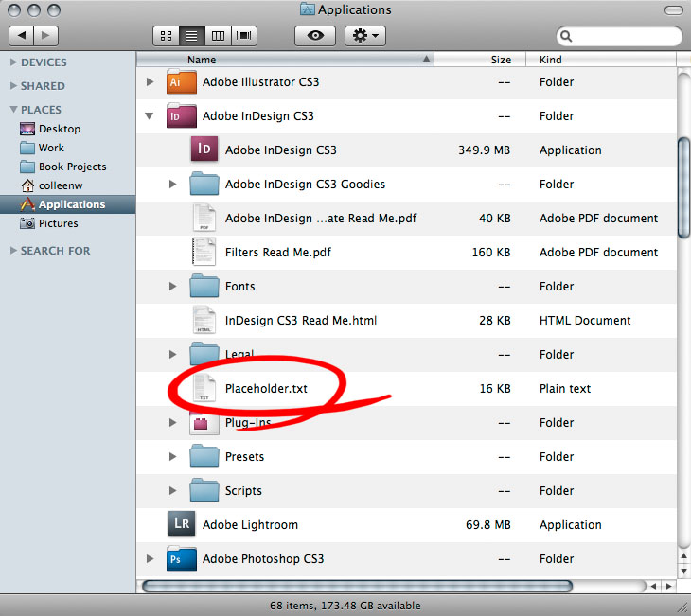Sort by the Kind column header
The height and width of the screenshot is (616, 691).
pyautogui.click(x=601, y=60)
